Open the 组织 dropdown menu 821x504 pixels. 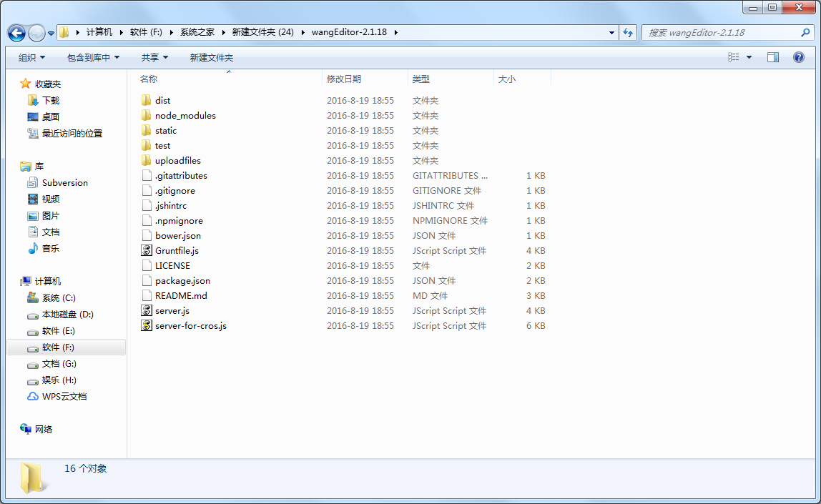click(x=31, y=57)
